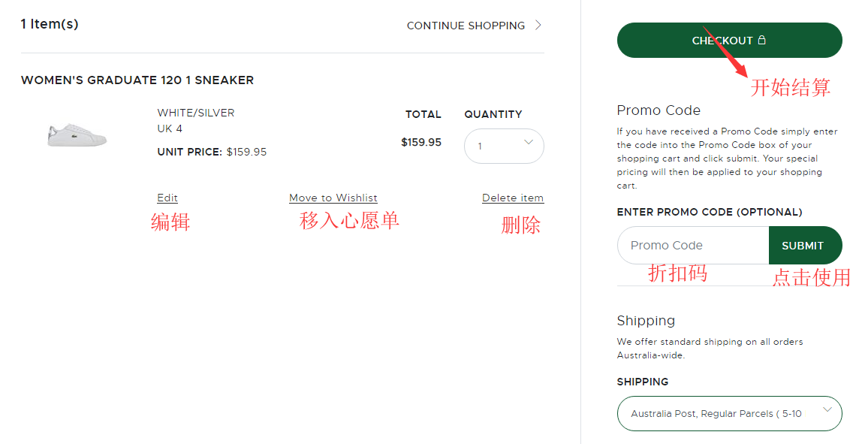
Task: Open the Quantity dropdown showing 1
Action: click(x=503, y=146)
